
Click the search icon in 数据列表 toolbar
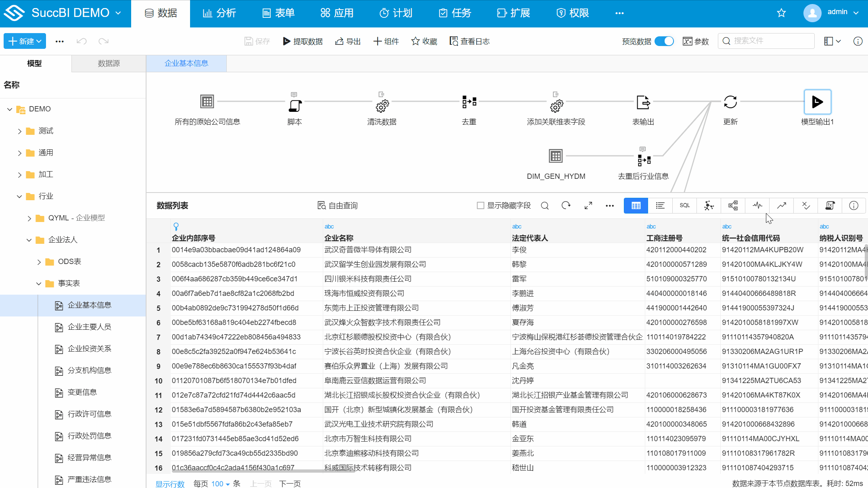[x=545, y=205]
